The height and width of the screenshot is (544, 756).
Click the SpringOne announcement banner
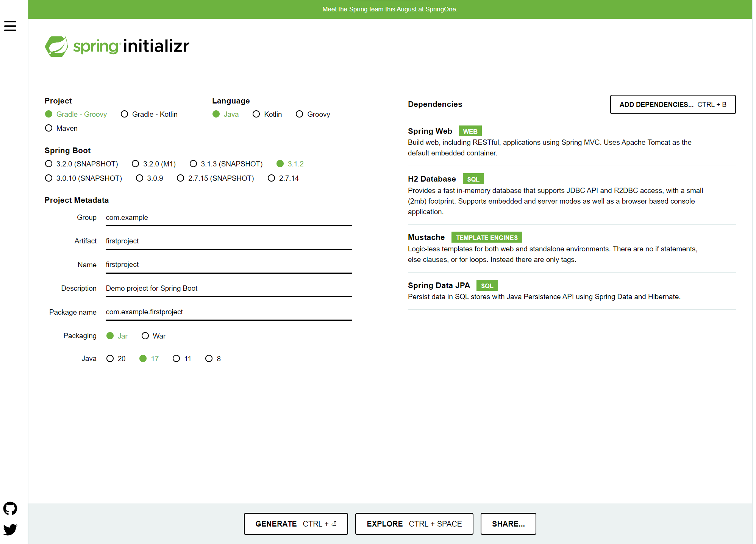pyautogui.click(x=390, y=9)
